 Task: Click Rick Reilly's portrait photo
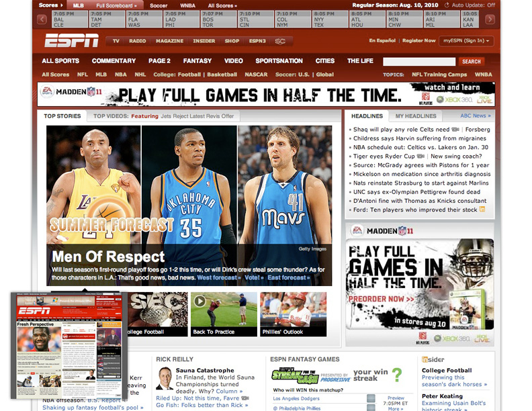(164, 378)
